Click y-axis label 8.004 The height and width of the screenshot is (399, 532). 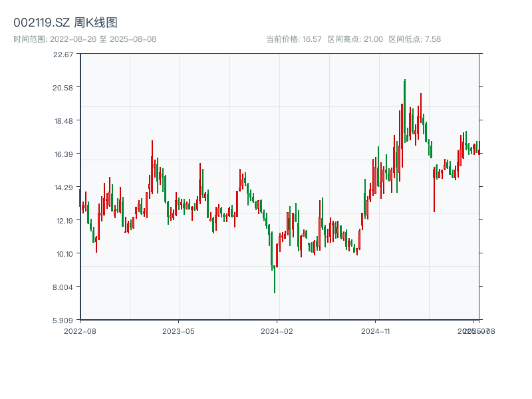point(63,287)
